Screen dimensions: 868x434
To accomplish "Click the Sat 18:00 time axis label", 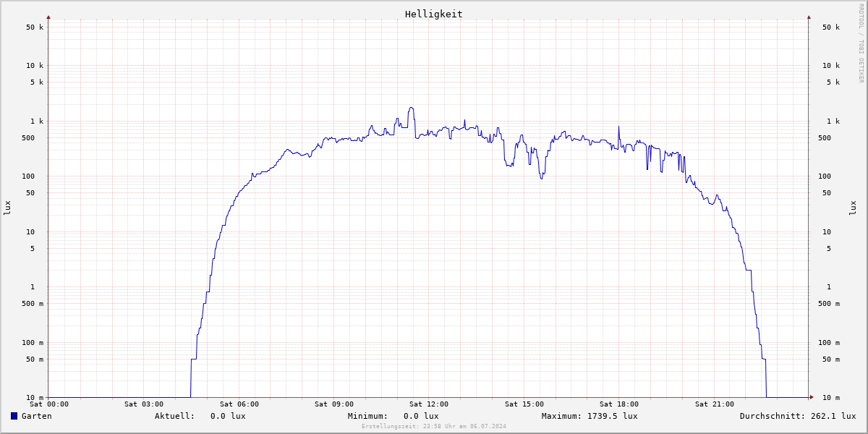I will (x=619, y=404).
